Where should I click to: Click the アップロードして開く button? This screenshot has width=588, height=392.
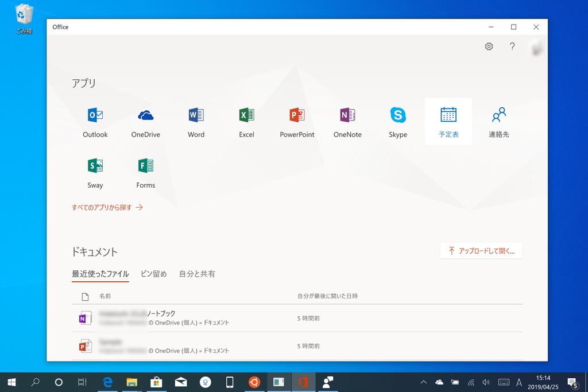(482, 251)
